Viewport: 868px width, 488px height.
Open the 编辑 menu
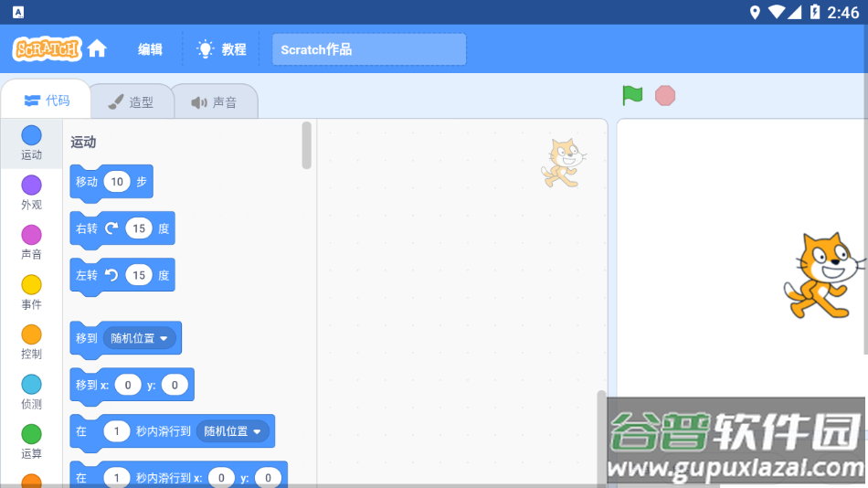tap(150, 49)
